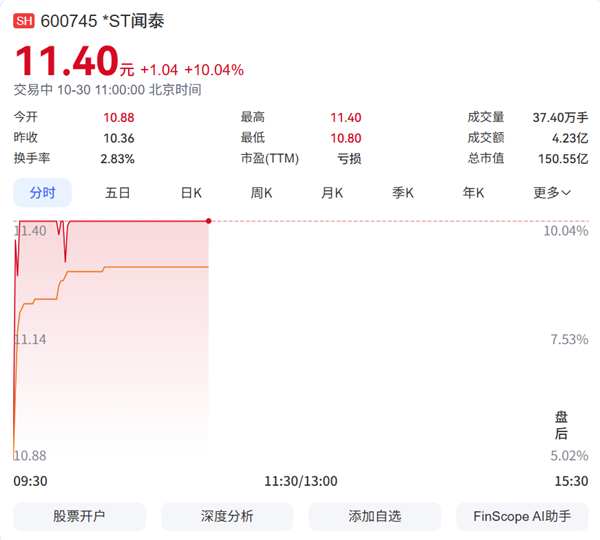The width and height of the screenshot is (600, 540).
Task: Open the 日K daily candlestick tab
Action: pyautogui.click(x=191, y=193)
